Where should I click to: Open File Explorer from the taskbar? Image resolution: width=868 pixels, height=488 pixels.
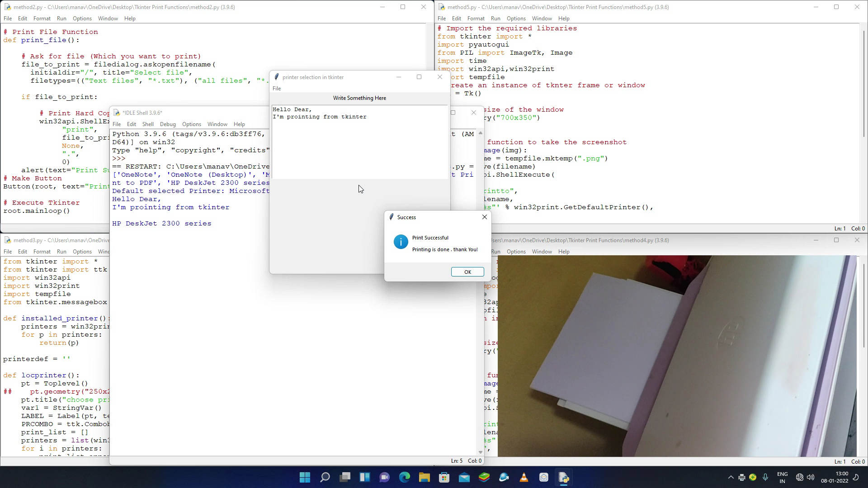[x=424, y=478]
